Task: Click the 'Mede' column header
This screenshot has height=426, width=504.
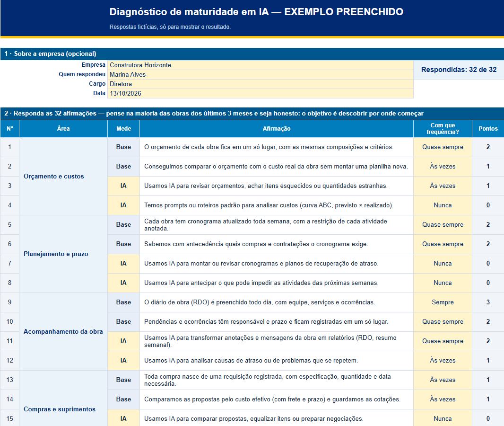Action: pyautogui.click(x=123, y=129)
